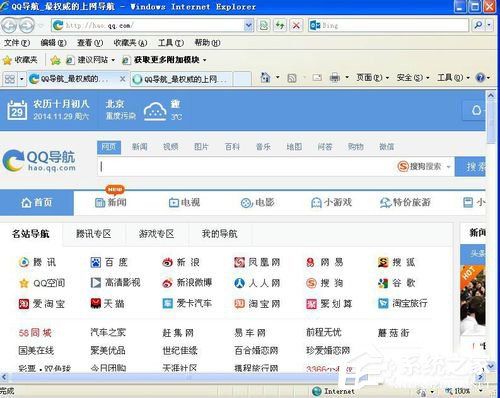Click the magnifier search button
Screen dimensions: 500x398
tap(478, 25)
